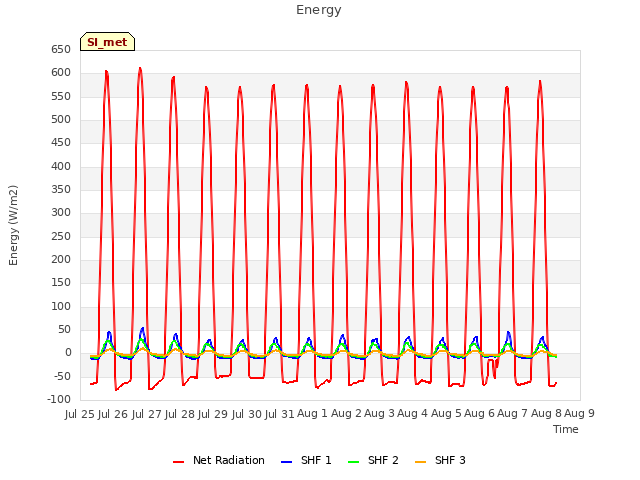Click the Jul 28 x-axis date label
Screen dimensions: 640x480
click(x=180, y=414)
